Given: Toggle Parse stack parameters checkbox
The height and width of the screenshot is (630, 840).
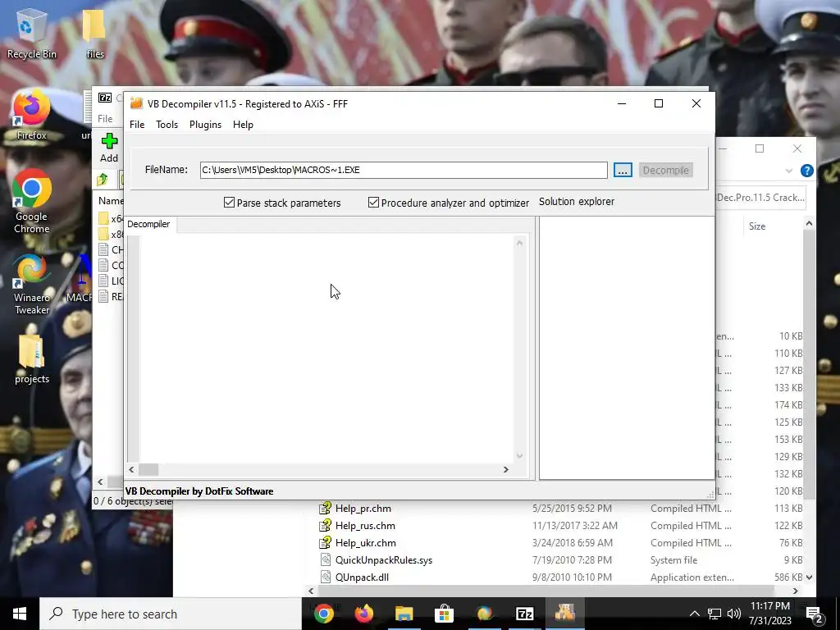Looking at the screenshot, I should point(230,202).
